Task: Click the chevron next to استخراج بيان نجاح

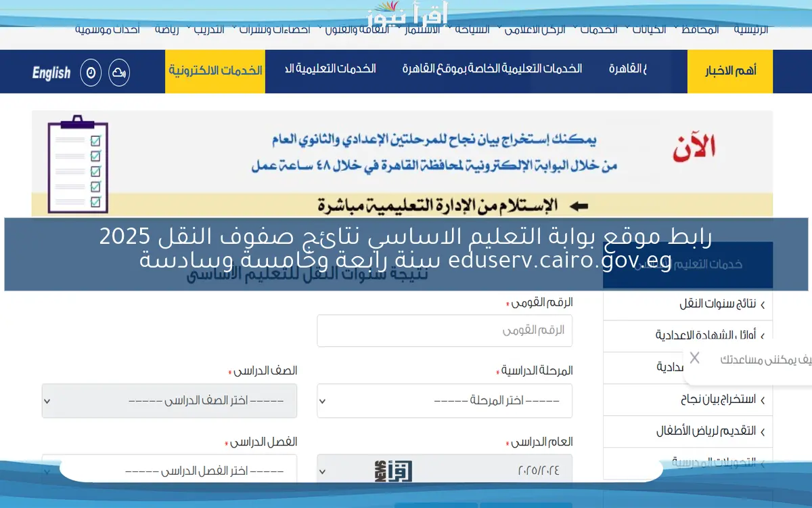Action: [x=763, y=400]
